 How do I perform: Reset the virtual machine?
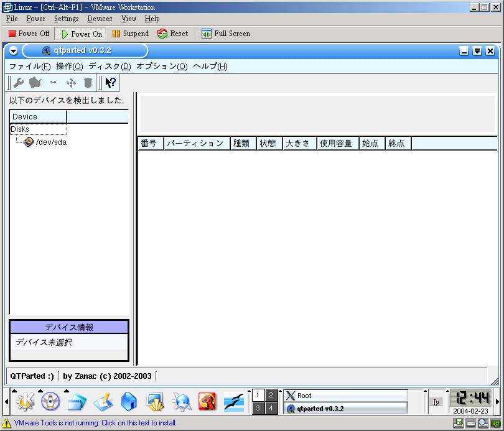tap(172, 34)
